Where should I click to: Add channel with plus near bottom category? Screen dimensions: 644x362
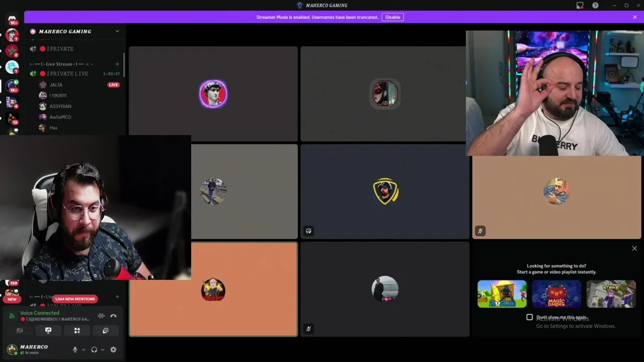coord(117,297)
